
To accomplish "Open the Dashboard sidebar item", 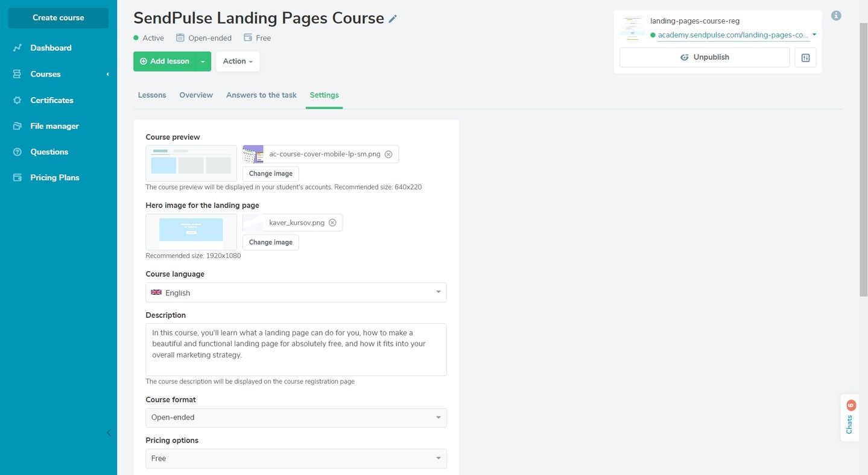I will (x=51, y=48).
